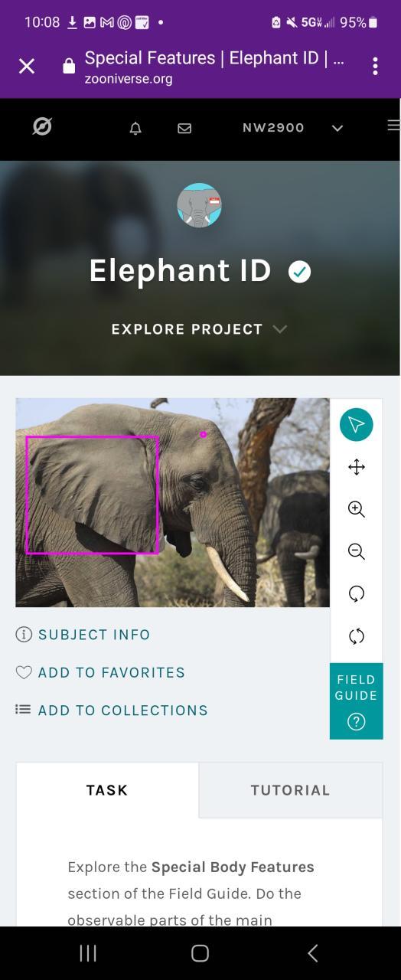The height and width of the screenshot is (980, 401).
Task: Select the Task tab
Action: [107, 790]
